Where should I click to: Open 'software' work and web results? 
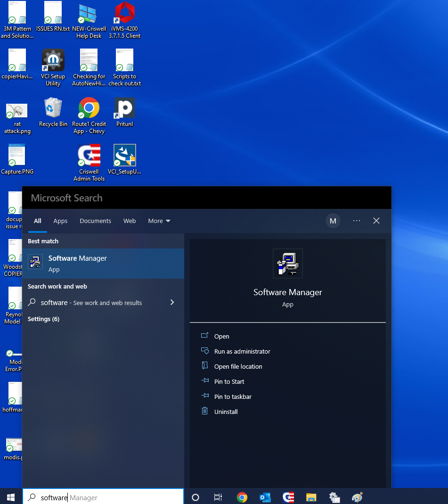point(103,303)
